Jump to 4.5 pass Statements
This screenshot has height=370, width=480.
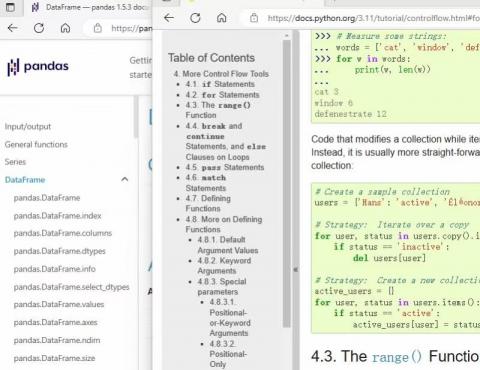pyautogui.click(x=225, y=167)
